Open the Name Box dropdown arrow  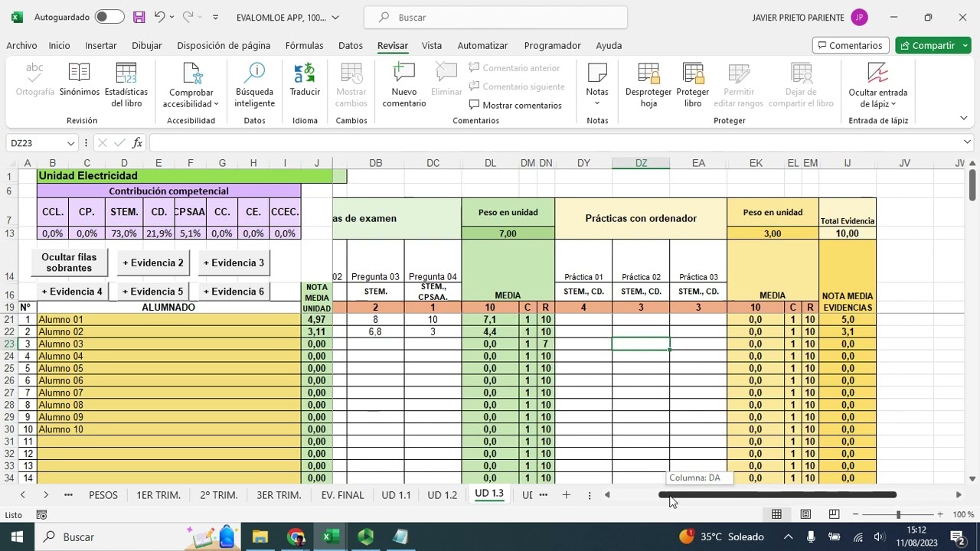pos(70,143)
